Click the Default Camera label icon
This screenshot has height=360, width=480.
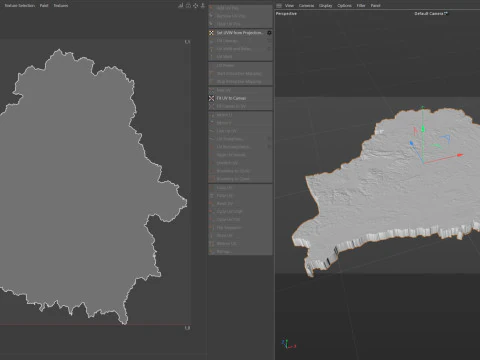(446, 13)
